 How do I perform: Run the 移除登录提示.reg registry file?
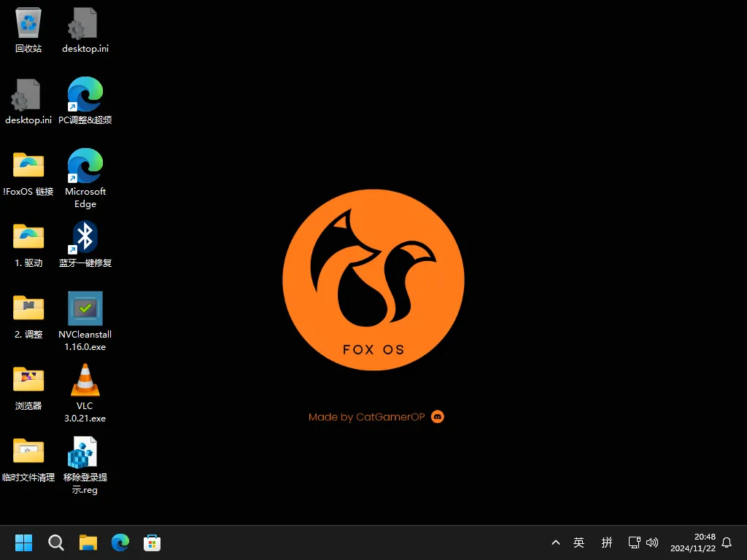pyautogui.click(x=85, y=451)
